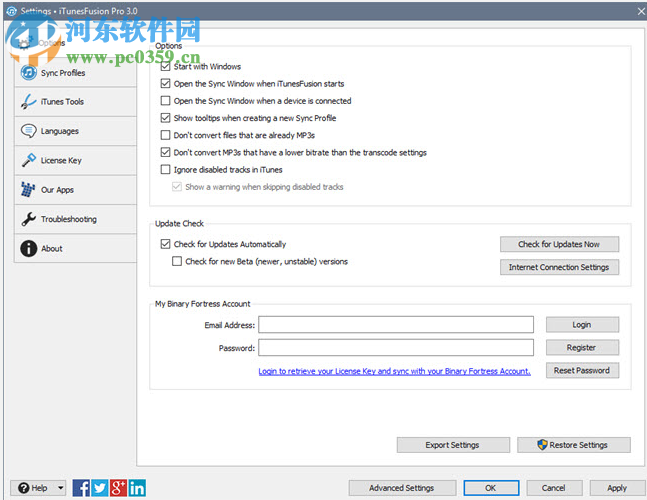Select the Troubleshooting section
The width and height of the screenshot is (647, 500).
[75, 219]
